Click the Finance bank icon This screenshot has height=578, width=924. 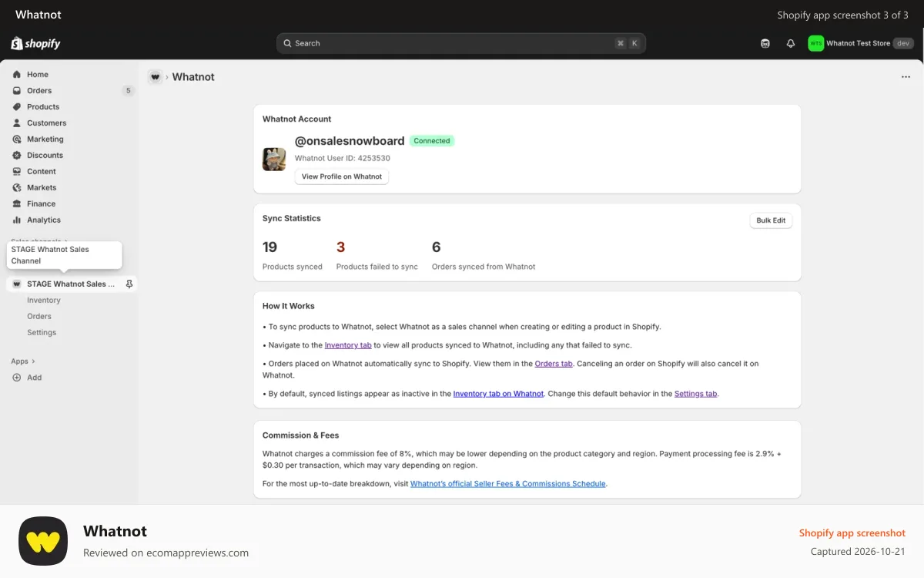[x=17, y=204]
